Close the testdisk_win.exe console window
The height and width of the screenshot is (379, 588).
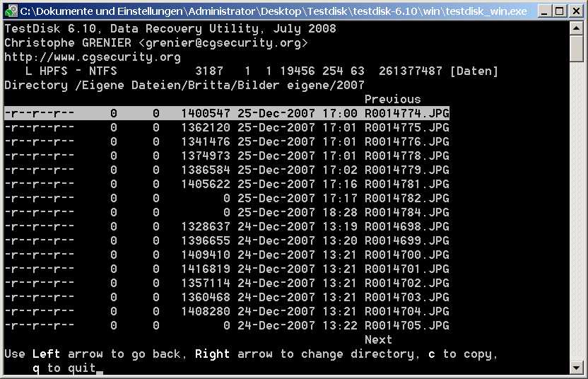(576, 11)
